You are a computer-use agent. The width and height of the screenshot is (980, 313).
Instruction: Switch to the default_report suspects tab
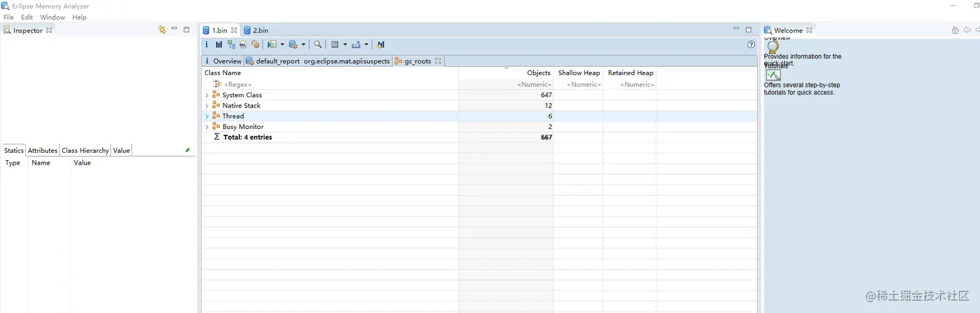click(318, 61)
